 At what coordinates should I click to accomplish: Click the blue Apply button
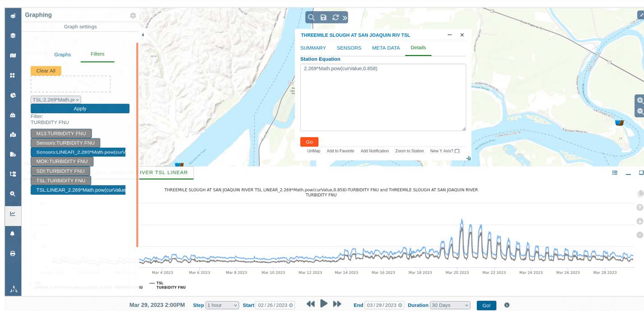pos(80,109)
